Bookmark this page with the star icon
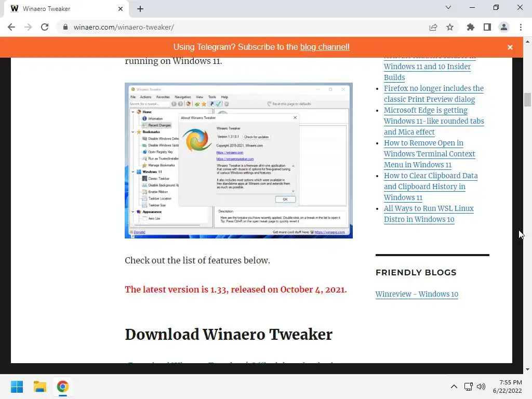The image size is (532, 399). pos(450,27)
